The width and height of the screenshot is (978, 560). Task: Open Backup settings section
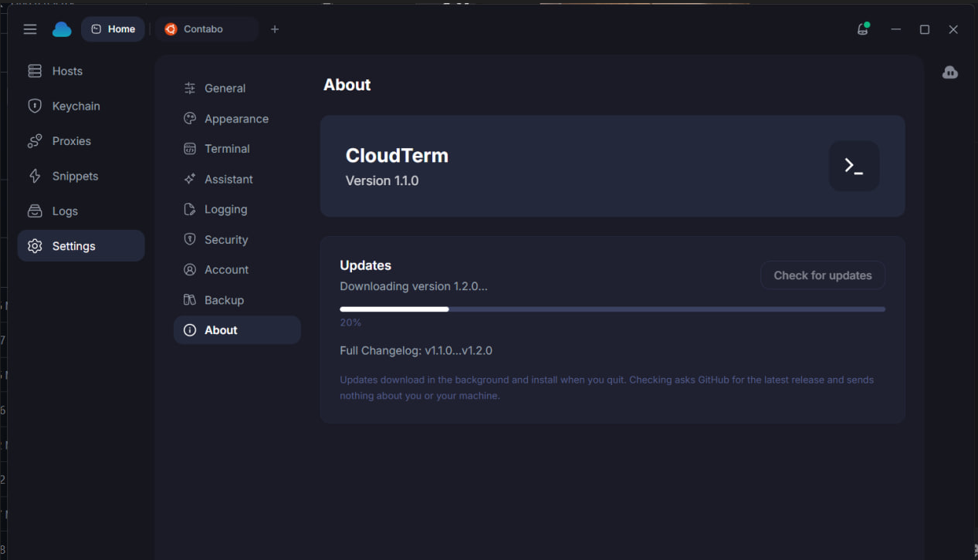point(237,300)
